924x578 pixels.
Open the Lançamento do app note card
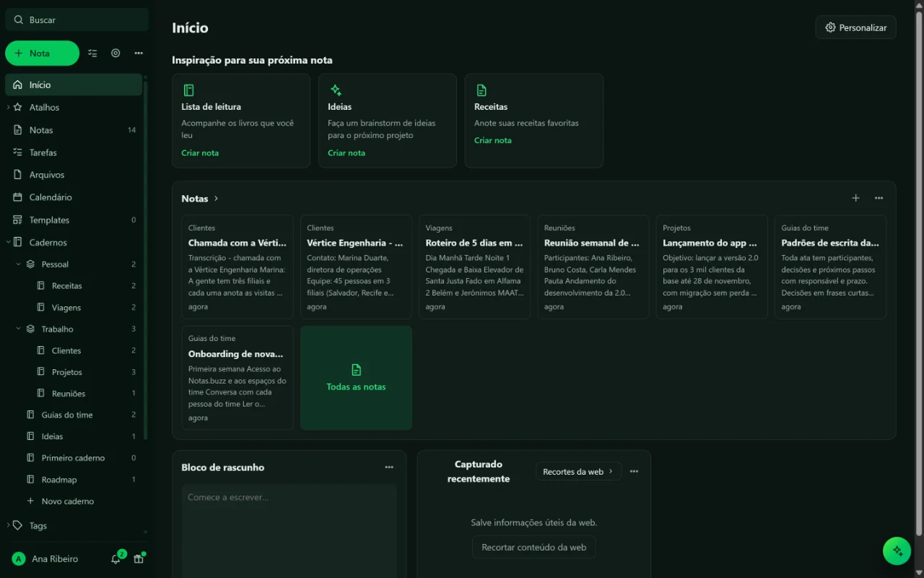coord(712,267)
